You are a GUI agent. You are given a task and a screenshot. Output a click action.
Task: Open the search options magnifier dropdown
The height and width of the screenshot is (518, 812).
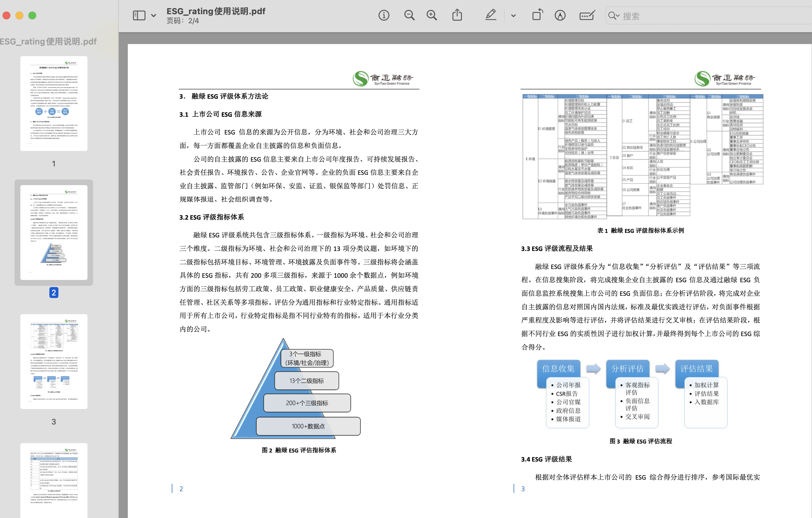pyautogui.click(x=614, y=16)
